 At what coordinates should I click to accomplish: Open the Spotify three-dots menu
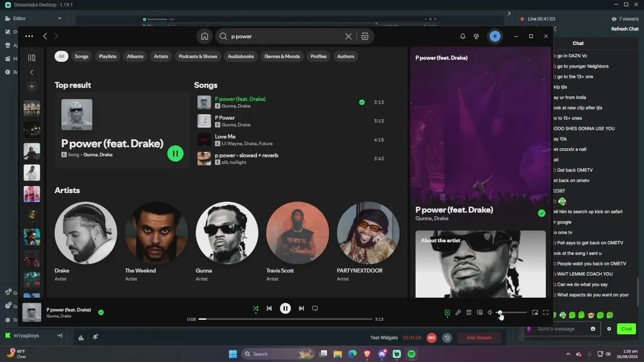point(29,36)
